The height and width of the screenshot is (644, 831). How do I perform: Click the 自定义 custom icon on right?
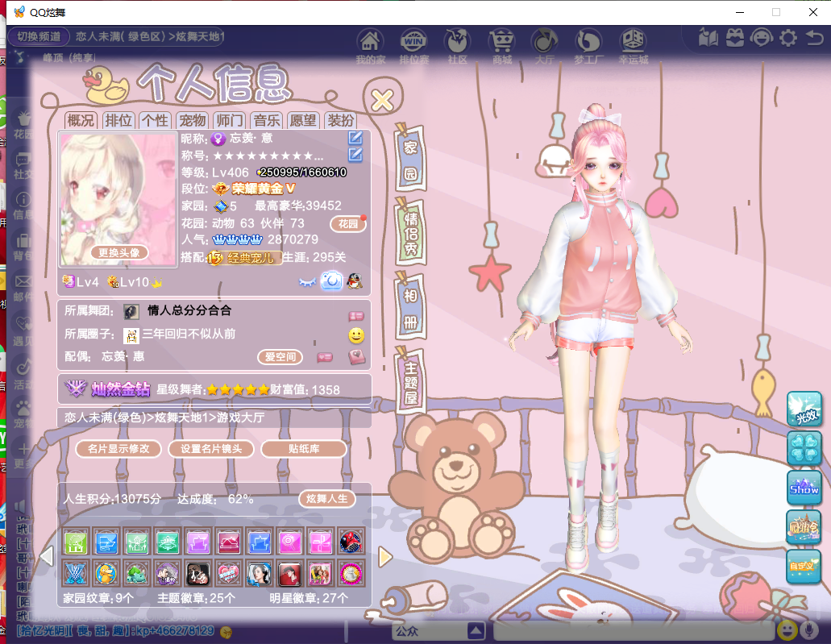point(804,566)
